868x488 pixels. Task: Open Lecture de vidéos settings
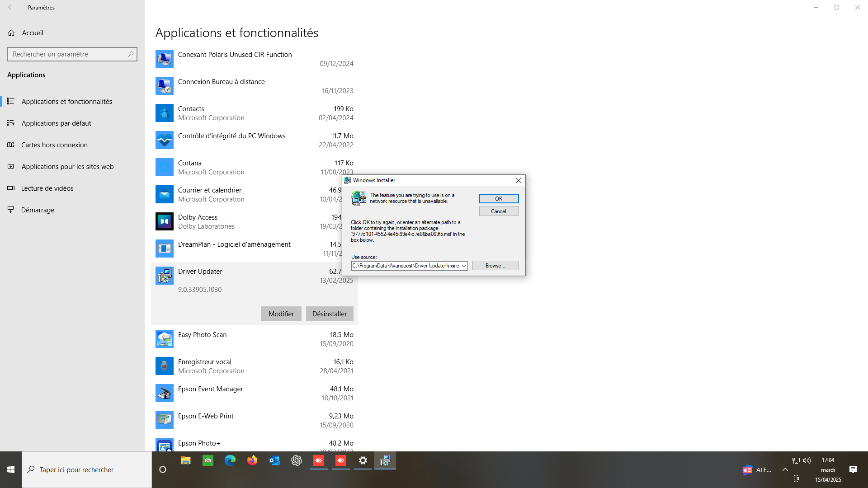[47, 188]
